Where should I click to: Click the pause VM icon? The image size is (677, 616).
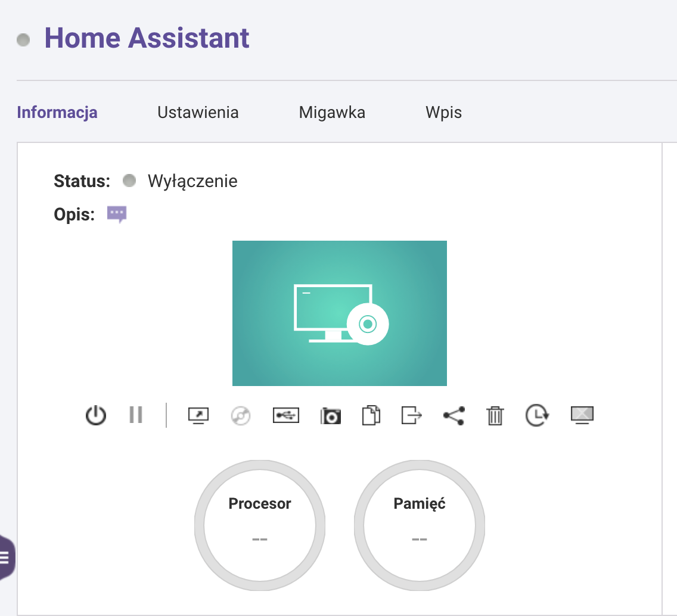(135, 415)
